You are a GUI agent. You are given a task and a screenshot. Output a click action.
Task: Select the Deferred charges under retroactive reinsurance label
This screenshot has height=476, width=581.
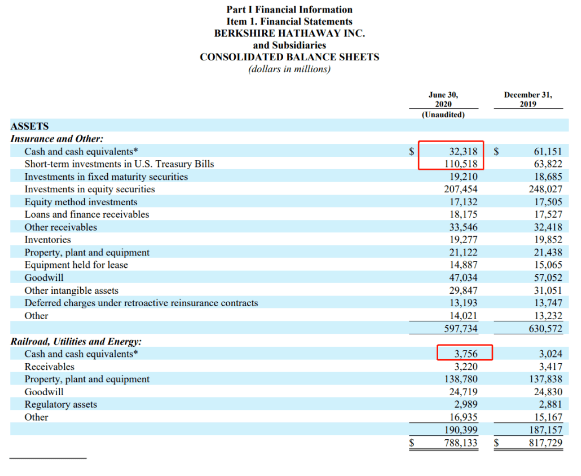pyautogui.click(x=141, y=303)
